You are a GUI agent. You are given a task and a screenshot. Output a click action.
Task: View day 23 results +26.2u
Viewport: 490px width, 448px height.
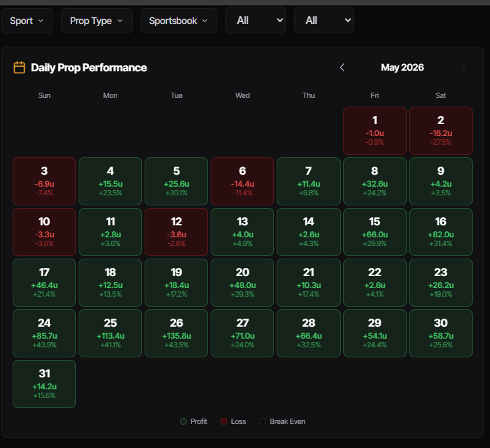(x=441, y=283)
